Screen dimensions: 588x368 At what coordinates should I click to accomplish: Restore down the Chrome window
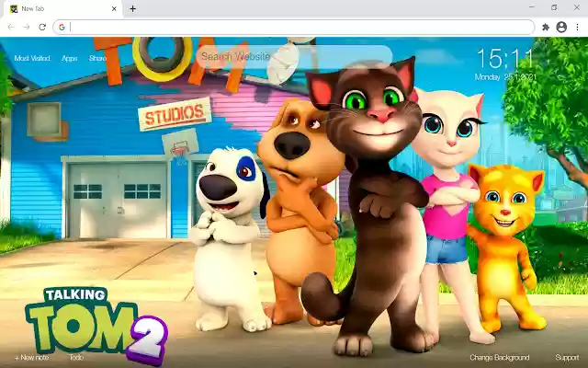click(x=554, y=7)
